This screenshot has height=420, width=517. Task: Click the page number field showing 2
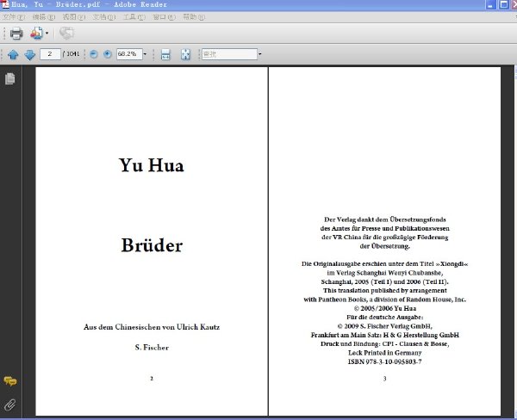tap(50, 54)
